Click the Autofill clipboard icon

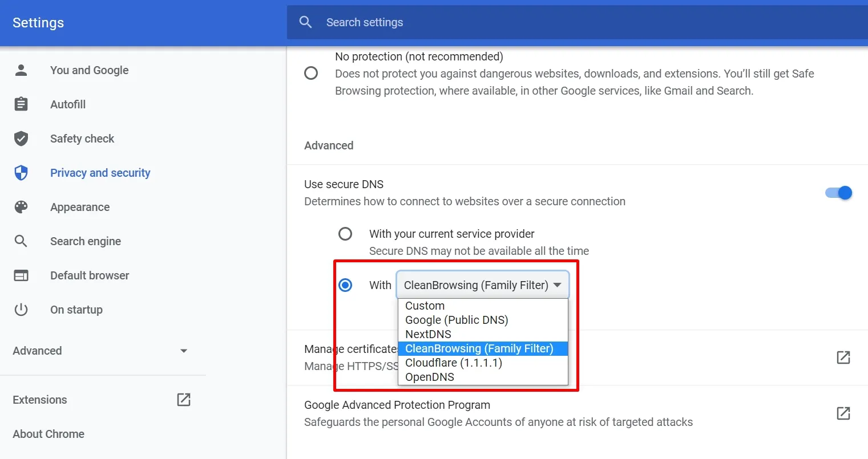(21, 104)
